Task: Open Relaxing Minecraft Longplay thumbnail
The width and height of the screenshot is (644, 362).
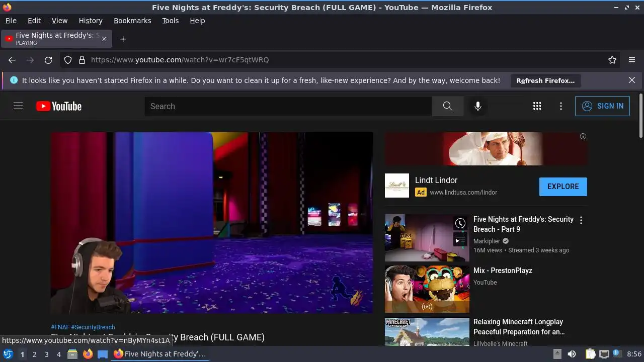Action: tap(427, 332)
